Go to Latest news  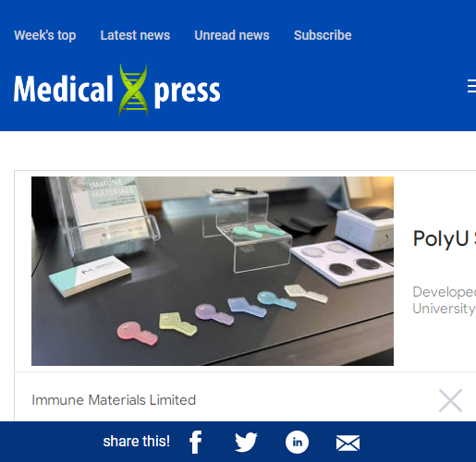pyautogui.click(x=135, y=35)
